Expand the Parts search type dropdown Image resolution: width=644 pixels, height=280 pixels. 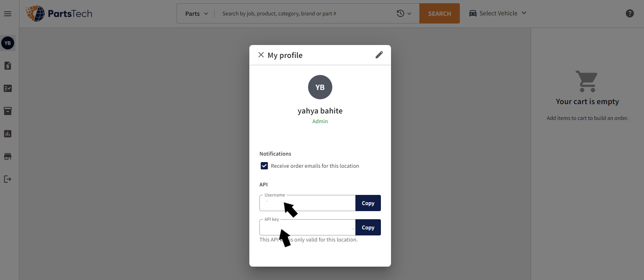196,13
